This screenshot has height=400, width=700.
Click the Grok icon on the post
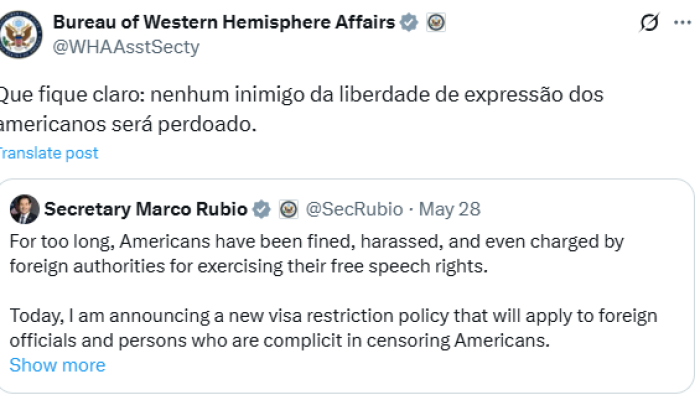[650, 23]
